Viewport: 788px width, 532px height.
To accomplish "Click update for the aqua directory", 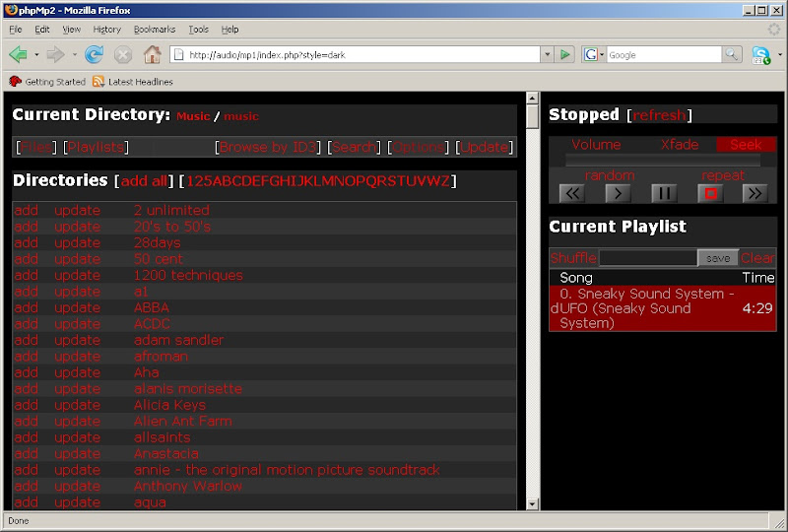I will click(77, 502).
